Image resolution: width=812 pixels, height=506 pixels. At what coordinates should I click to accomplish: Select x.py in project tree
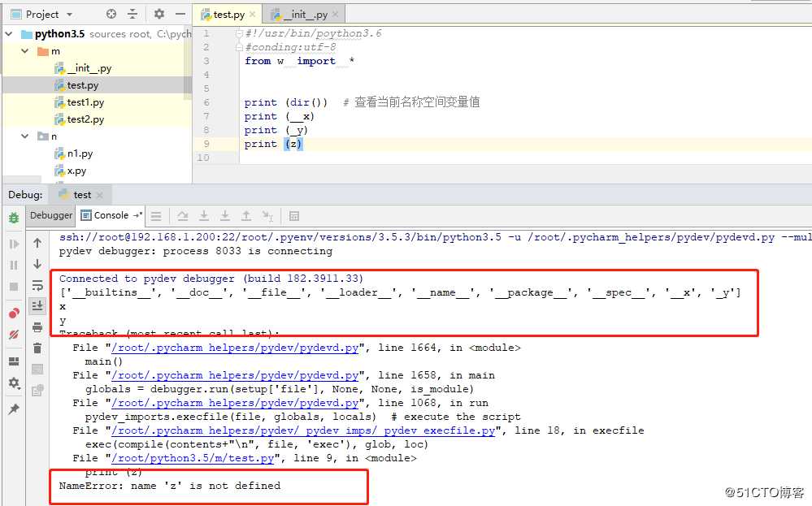[x=71, y=171]
